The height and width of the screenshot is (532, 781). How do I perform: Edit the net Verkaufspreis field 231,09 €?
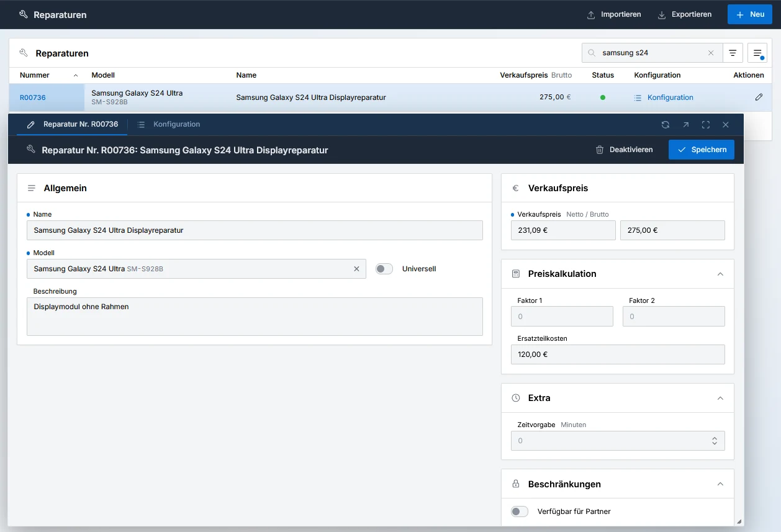coord(563,230)
